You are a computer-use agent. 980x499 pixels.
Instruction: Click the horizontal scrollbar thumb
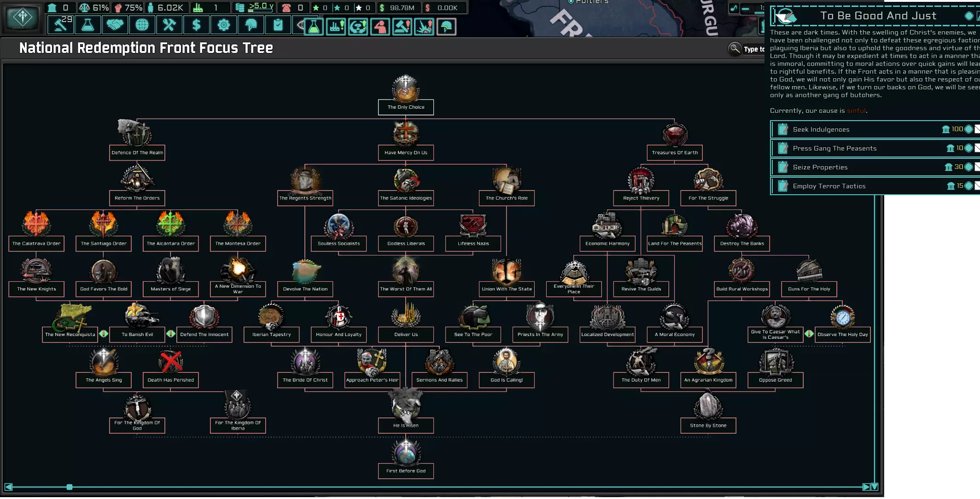coord(70,487)
